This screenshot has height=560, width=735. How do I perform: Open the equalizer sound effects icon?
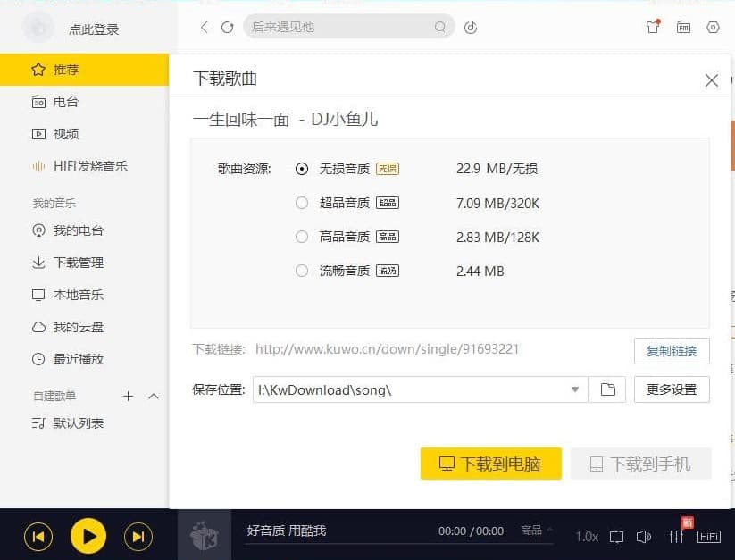coord(676,537)
